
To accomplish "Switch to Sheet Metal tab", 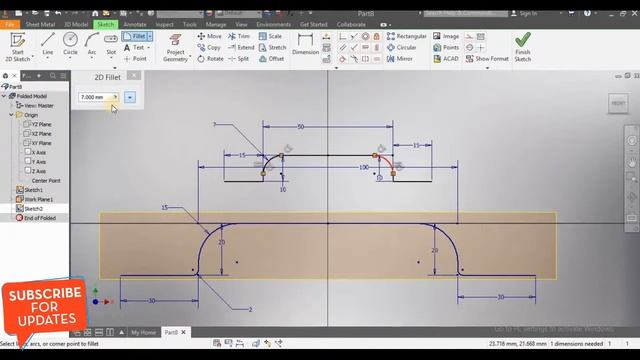I will click(40, 24).
